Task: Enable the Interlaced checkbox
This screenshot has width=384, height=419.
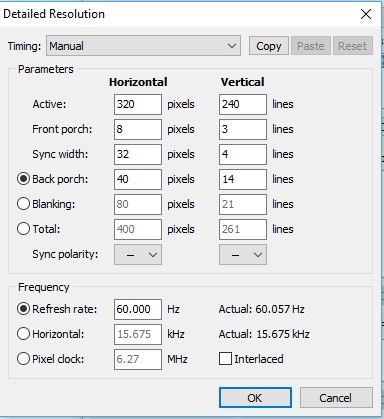Action: point(225,359)
